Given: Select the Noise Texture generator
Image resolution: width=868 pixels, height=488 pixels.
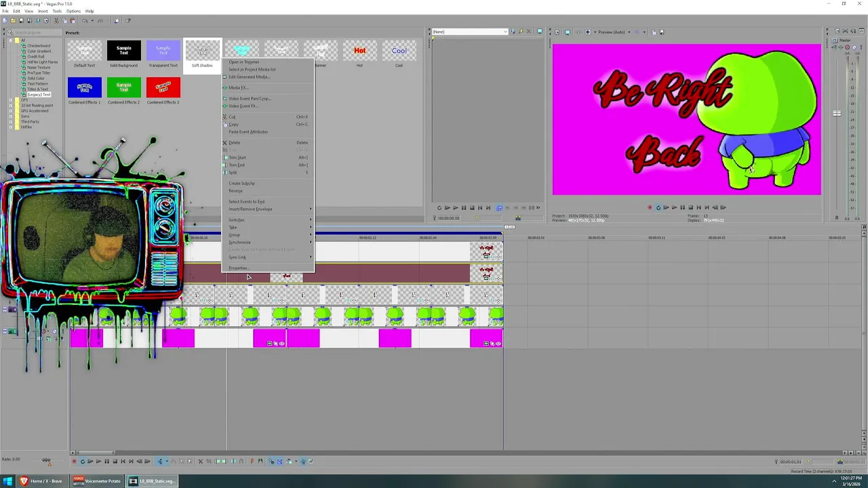Looking at the screenshot, I should pyautogui.click(x=39, y=68).
